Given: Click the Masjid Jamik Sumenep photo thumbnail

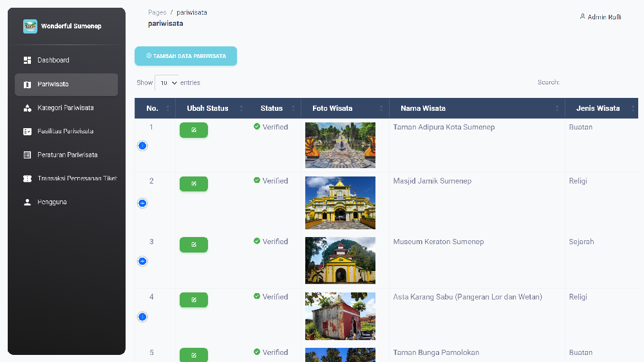Looking at the screenshot, I should [340, 203].
